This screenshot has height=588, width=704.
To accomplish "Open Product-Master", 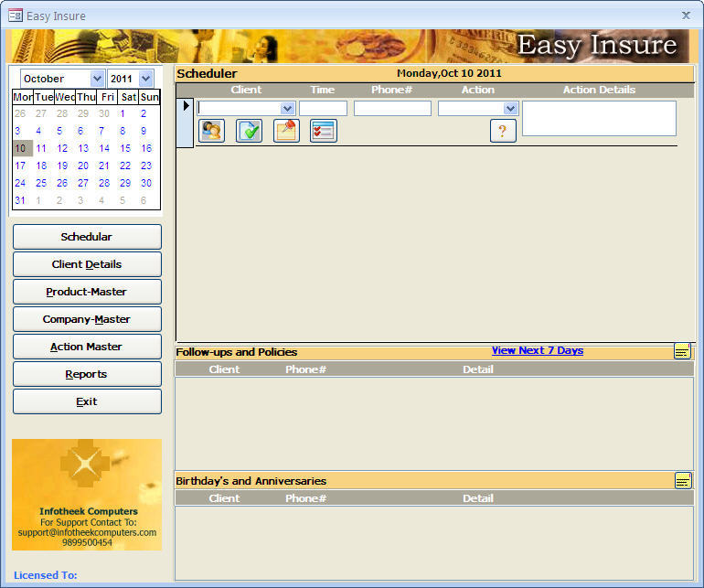I will (x=87, y=292).
